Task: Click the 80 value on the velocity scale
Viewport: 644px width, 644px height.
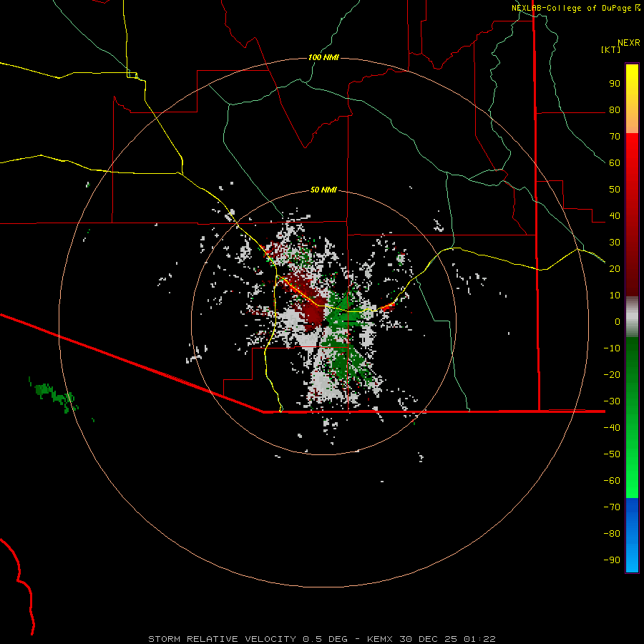Action: tap(615, 110)
